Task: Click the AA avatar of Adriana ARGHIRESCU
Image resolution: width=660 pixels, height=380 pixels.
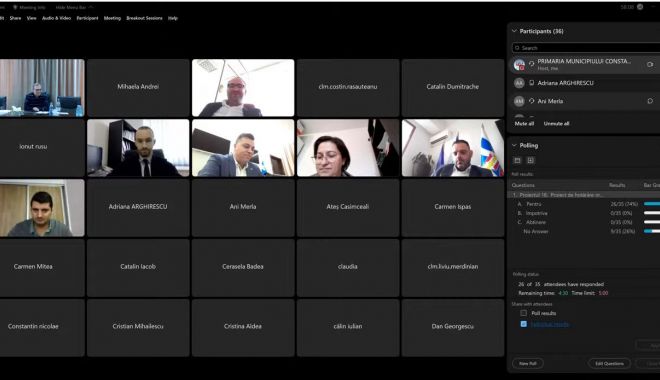Action: [519, 83]
